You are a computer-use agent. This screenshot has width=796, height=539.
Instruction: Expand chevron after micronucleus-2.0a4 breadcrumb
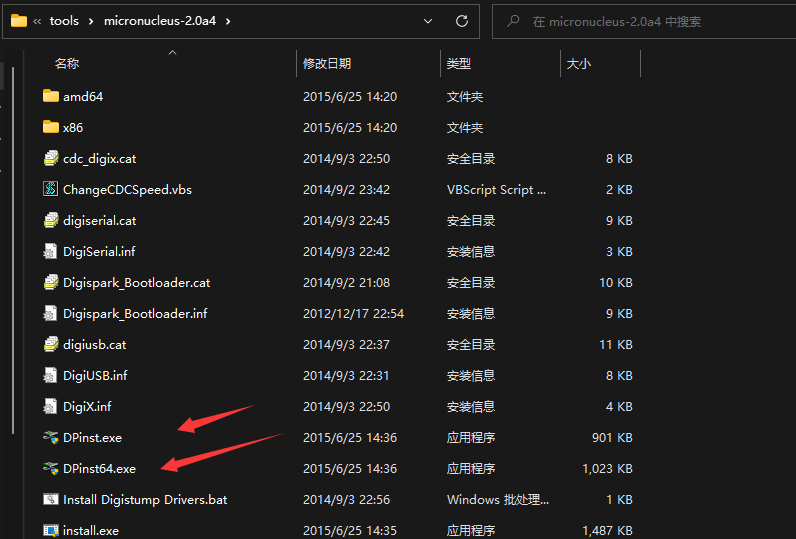point(228,21)
